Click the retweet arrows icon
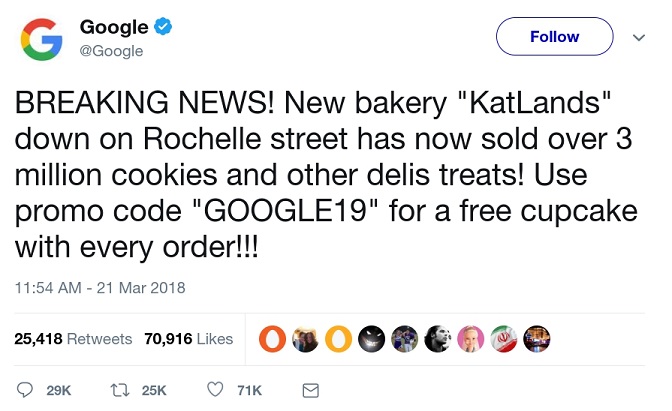The width and height of the screenshot is (672, 411). pyautogui.click(x=120, y=390)
